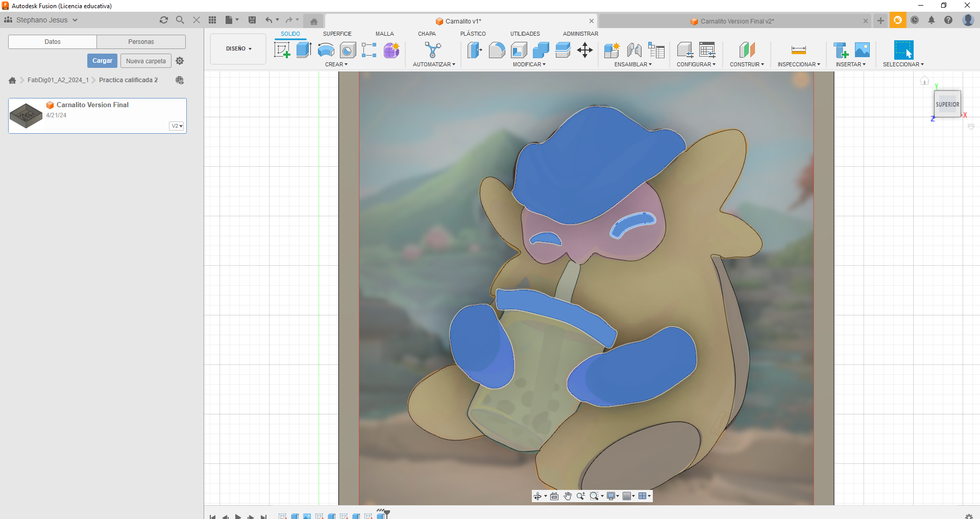Click the Superior face of ViewCube

pos(947,104)
